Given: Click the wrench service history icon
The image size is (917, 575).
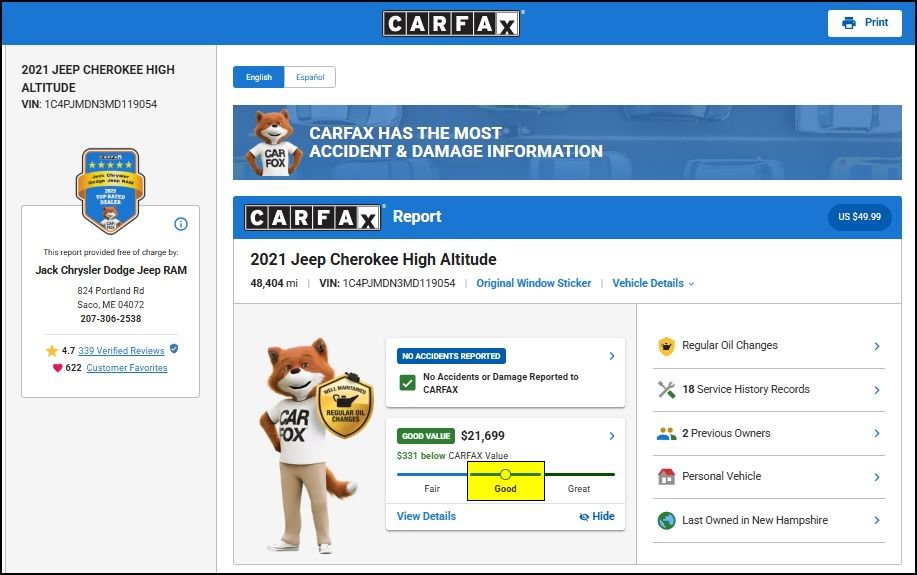Looking at the screenshot, I should click(x=666, y=390).
